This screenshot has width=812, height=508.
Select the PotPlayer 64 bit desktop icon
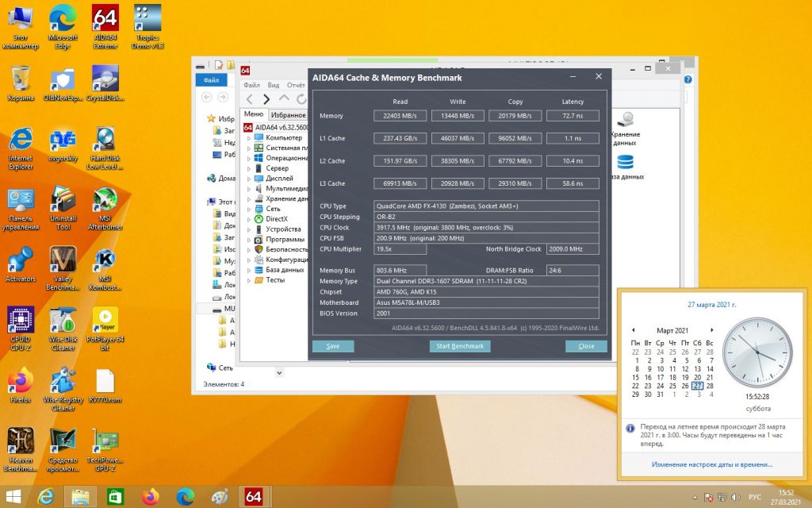[105, 329]
